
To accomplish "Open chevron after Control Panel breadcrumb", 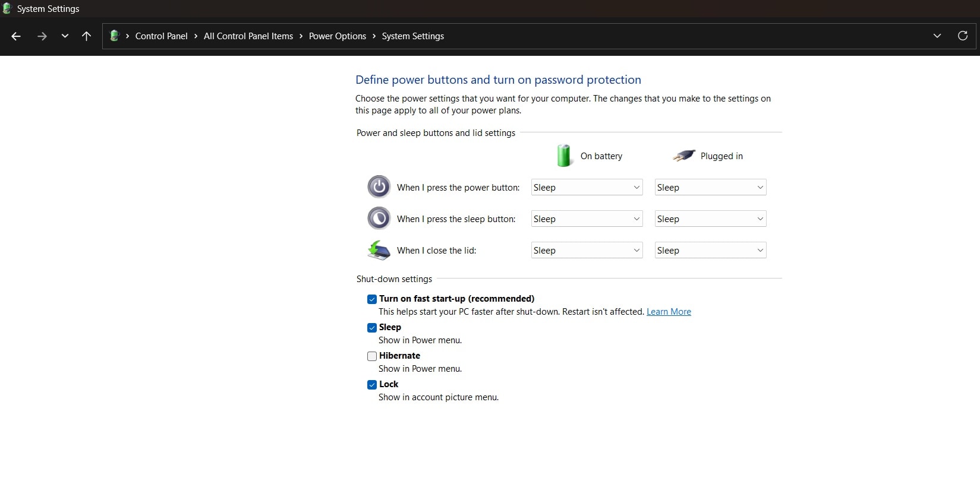I will click(196, 36).
